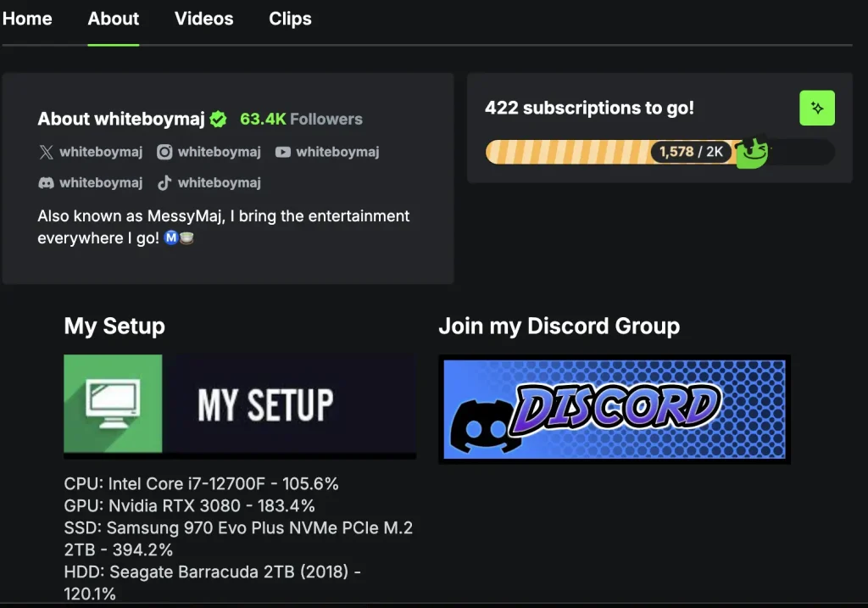The image size is (868, 608).
Task: Open whiteboymaj YouTube channel link
Action: pyautogui.click(x=337, y=152)
